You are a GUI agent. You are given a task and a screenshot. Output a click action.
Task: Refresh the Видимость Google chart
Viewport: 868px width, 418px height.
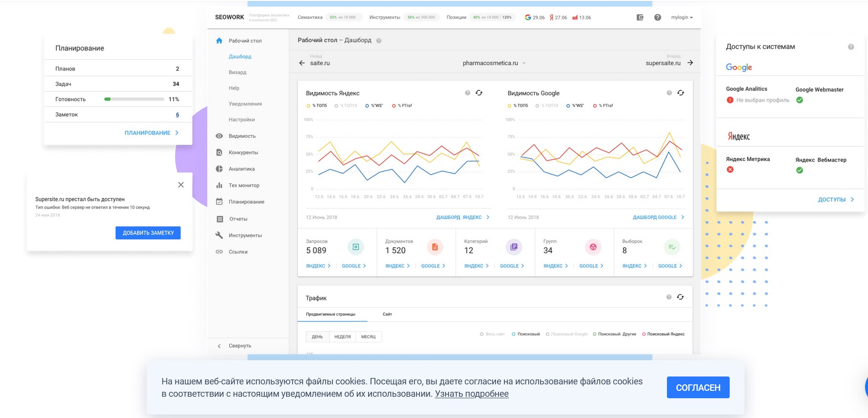[x=680, y=93]
